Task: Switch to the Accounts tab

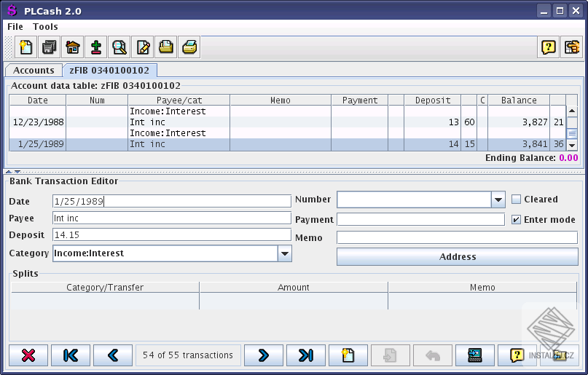Action: click(x=34, y=71)
